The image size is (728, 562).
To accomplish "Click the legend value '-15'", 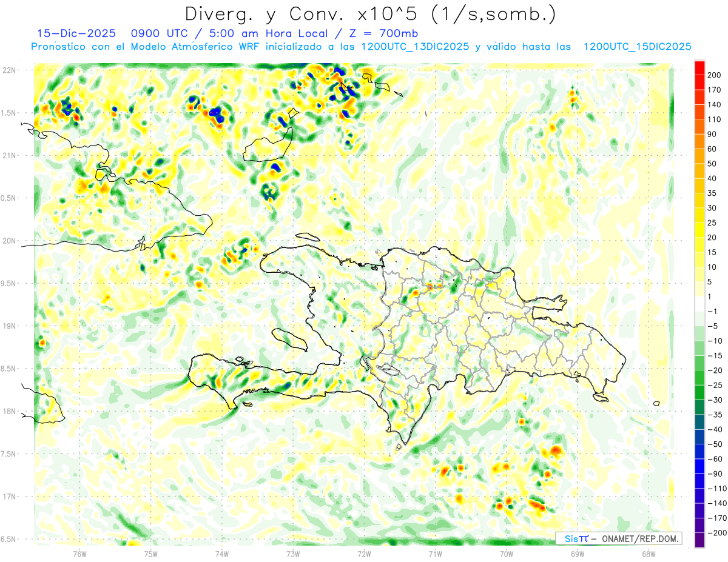I will click(x=715, y=355).
